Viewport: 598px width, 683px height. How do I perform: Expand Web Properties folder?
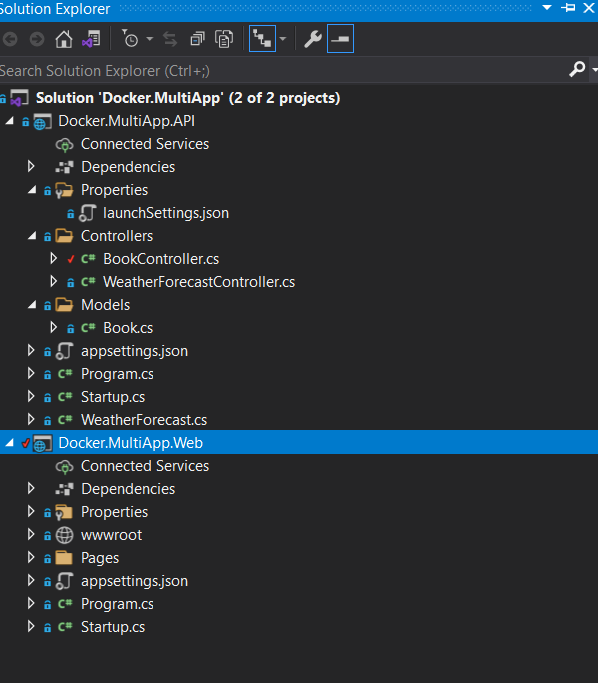pyautogui.click(x=31, y=511)
